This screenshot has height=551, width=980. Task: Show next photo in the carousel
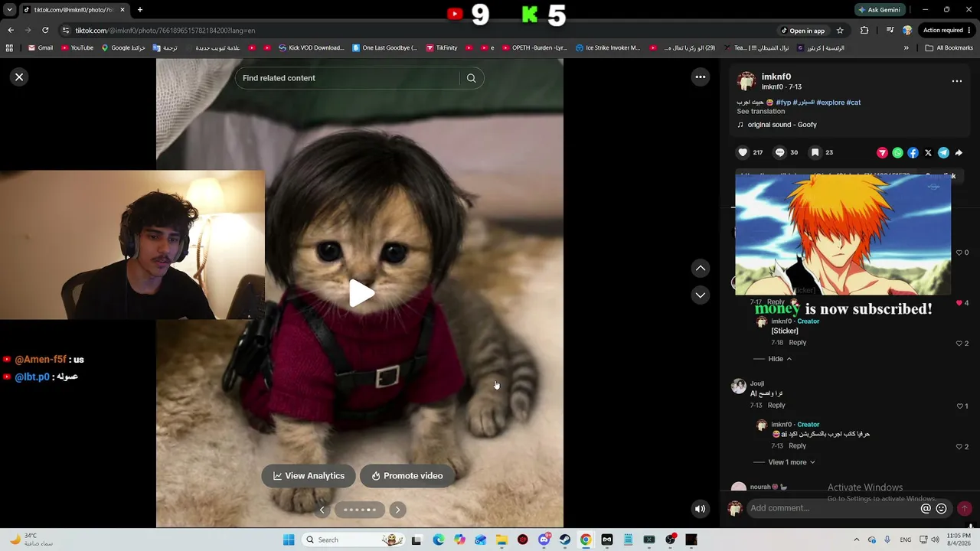[397, 510]
